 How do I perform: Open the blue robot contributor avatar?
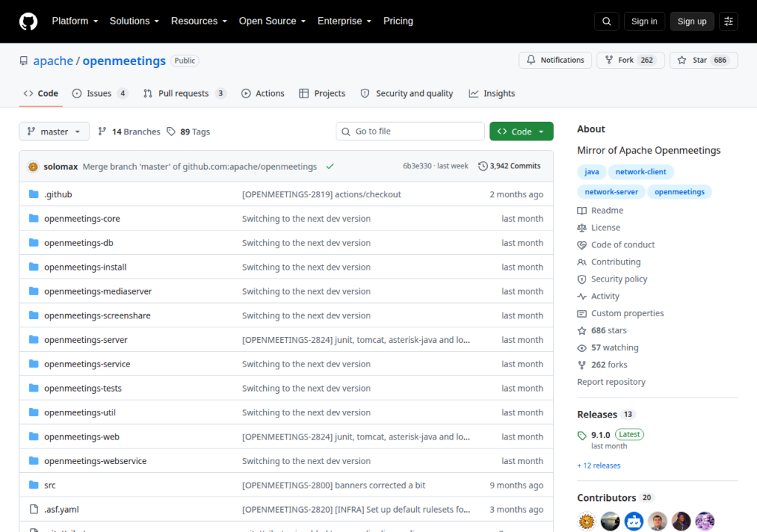pos(634,522)
